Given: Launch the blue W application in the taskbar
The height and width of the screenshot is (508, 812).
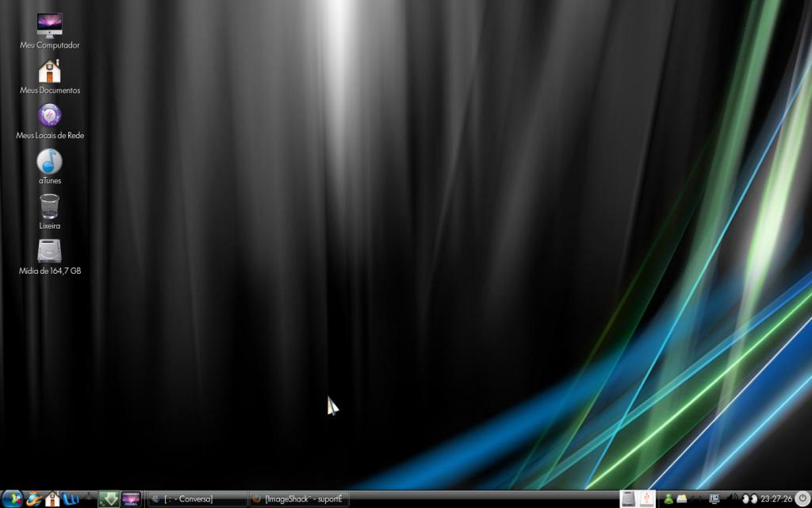Looking at the screenshot, I should (71, 499).
